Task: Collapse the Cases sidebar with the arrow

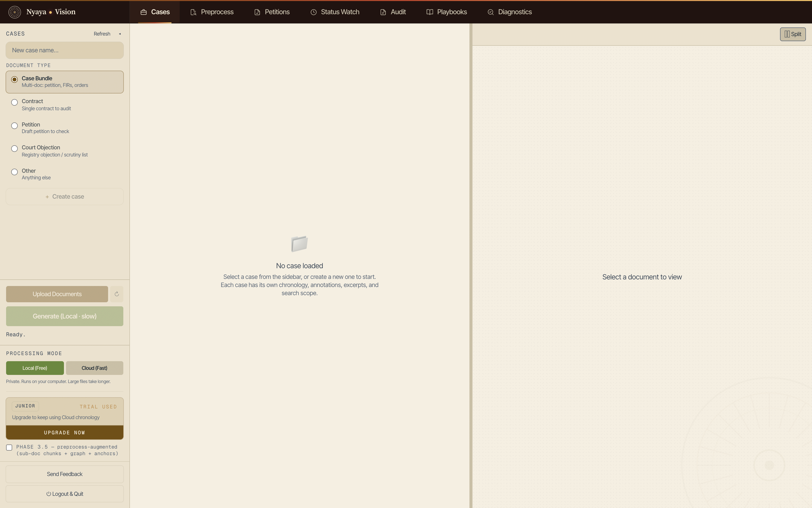Action: 120,34
